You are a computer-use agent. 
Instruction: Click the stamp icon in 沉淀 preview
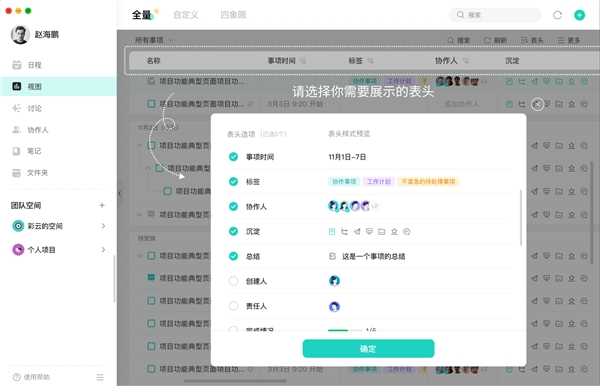[x=394, y=231]
